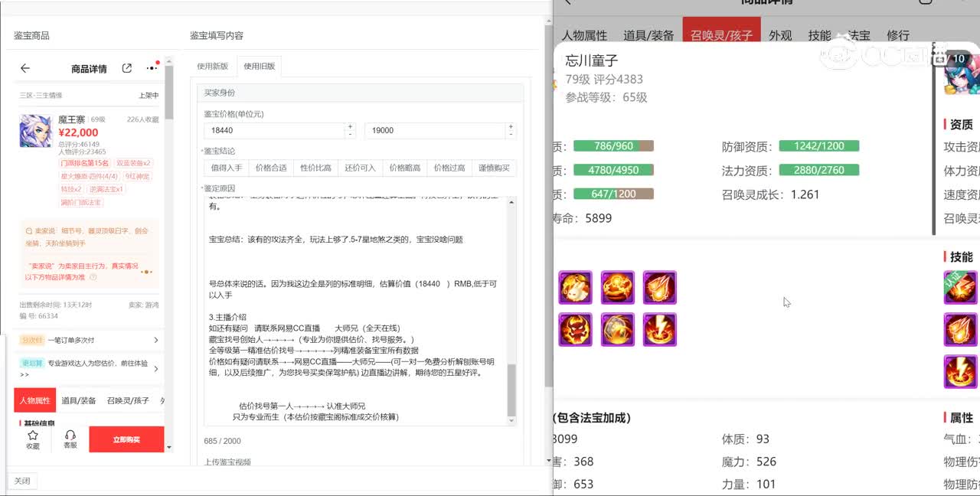Open the three-dot more menu with red dot

coord(152,68)
